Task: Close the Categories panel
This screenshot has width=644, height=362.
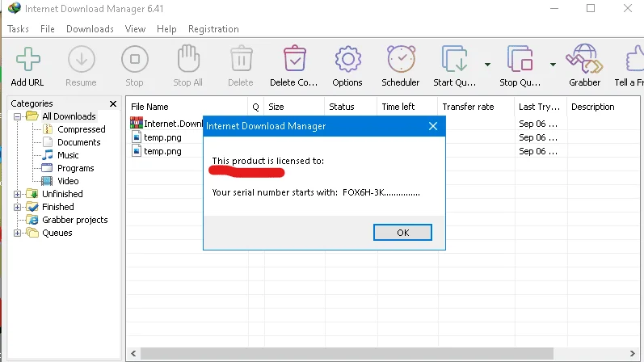Action: pos(113,103)
